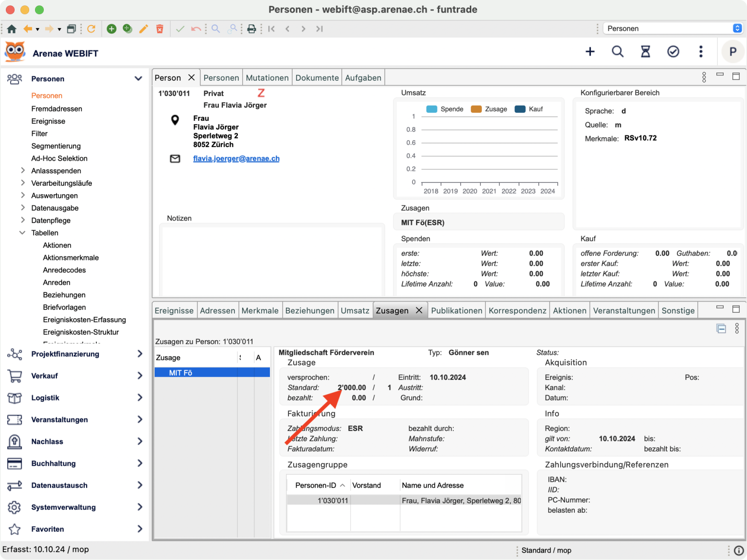Switch to the Mutationen tab

coord(267,78)
